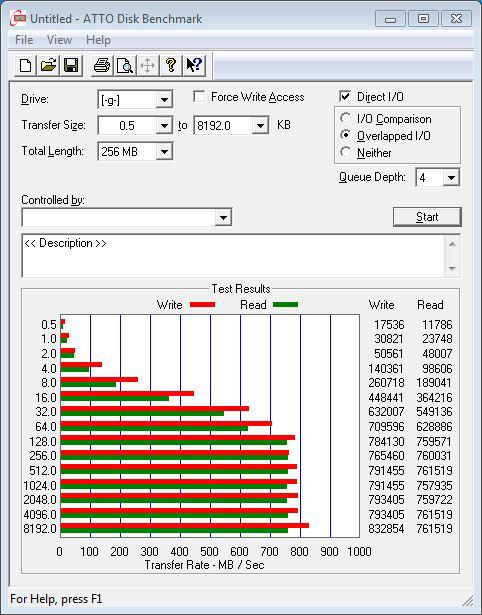Open the ending Transfer Size 8192.0 dropdown
The width and height of the screenshot is (482, 615).
tap(260, 126)
